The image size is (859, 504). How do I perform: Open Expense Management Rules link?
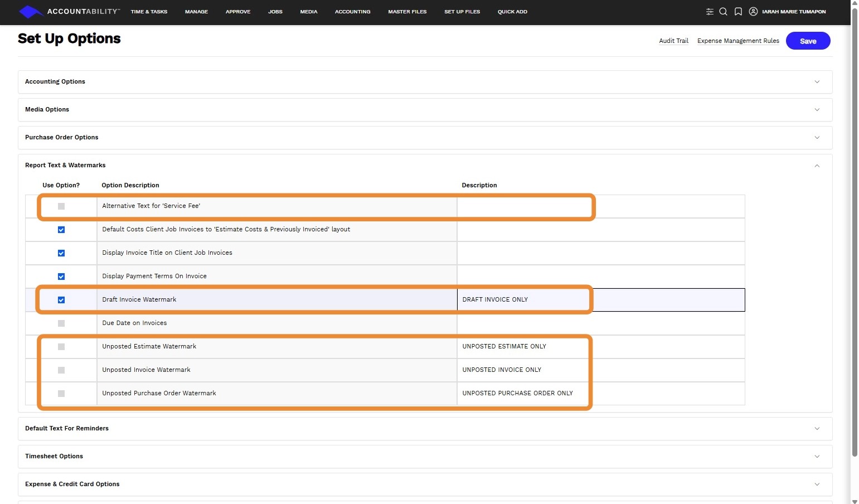738,41
